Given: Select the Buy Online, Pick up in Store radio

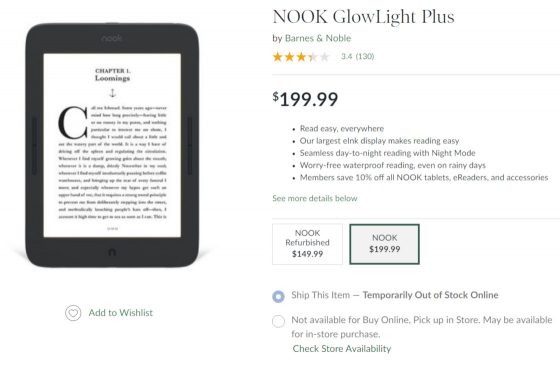Looking at the screenshot, I should (x=279, y=321).
